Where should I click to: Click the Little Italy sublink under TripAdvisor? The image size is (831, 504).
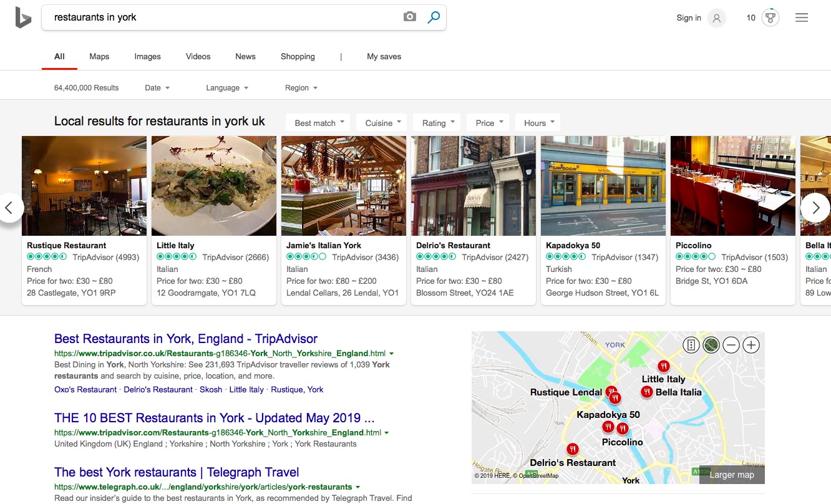(246, 389)
